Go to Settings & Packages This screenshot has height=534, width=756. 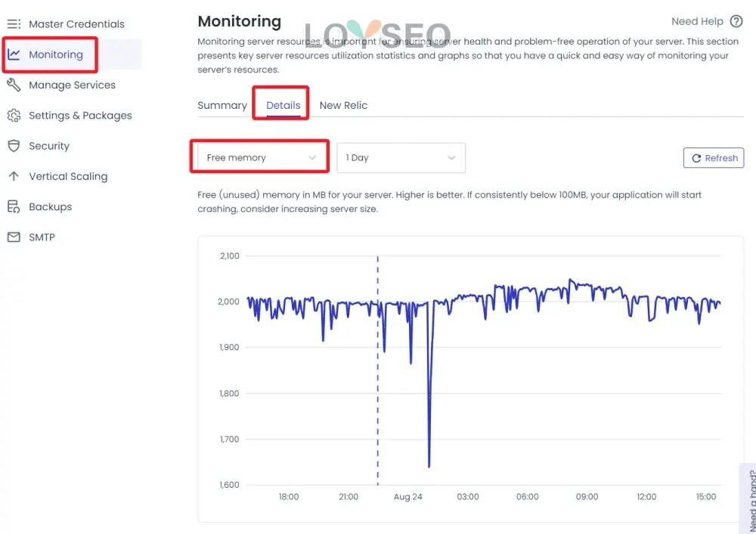81,115
